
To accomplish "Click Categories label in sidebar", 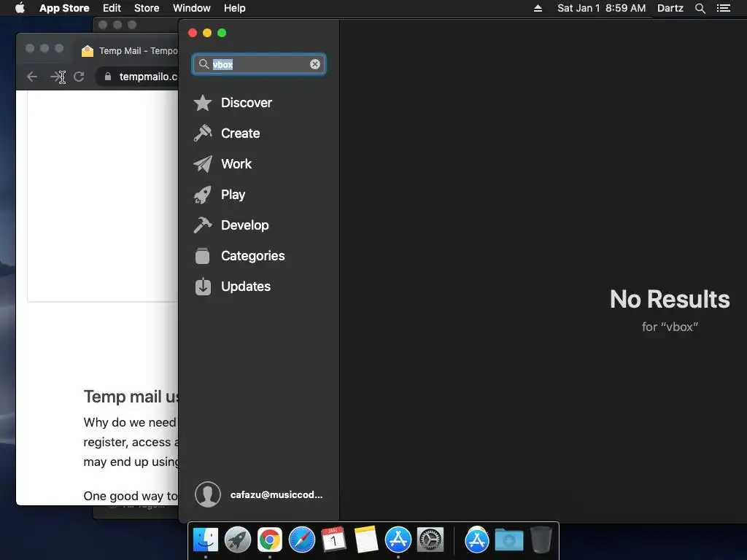I will 252,256.
